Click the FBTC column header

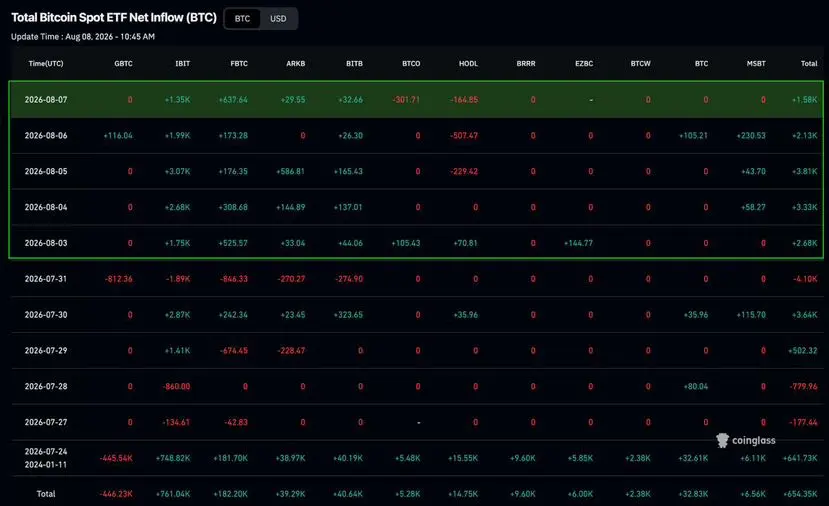click(239, 63)
